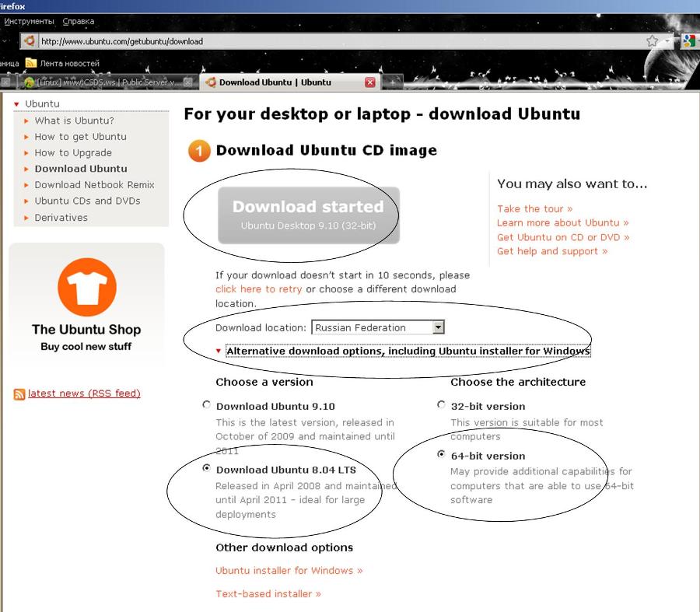Viewport: 700px width, 612px height.
Task: Select Download Ubuntu 9.10 radio button
Action: (206, 405)
